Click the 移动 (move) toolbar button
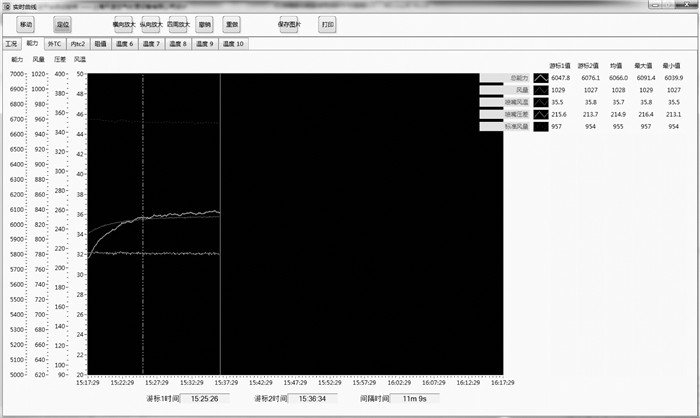The height and width of the screenshot is (418, 700). coord(26,25)
